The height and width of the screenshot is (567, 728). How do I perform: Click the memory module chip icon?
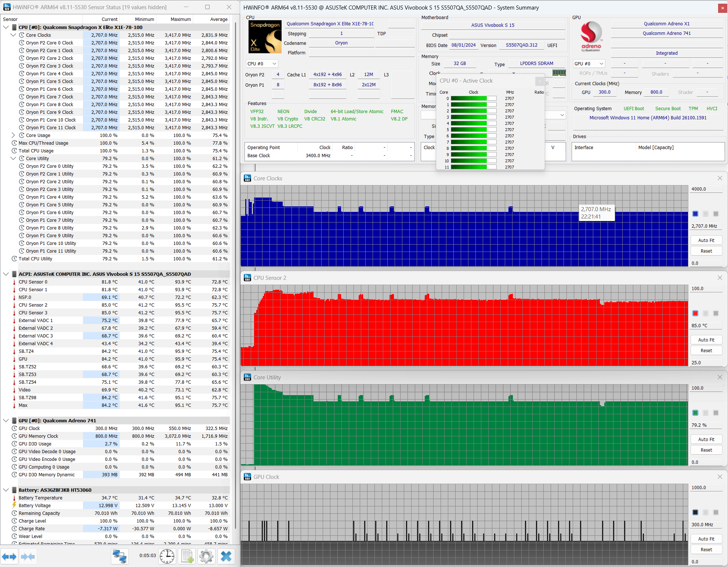coord(559,73)
